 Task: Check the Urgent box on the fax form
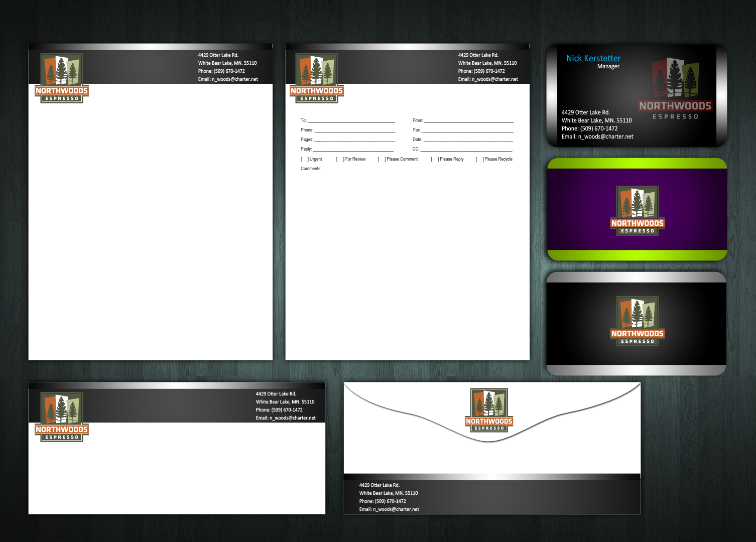(x=304, y=159)
